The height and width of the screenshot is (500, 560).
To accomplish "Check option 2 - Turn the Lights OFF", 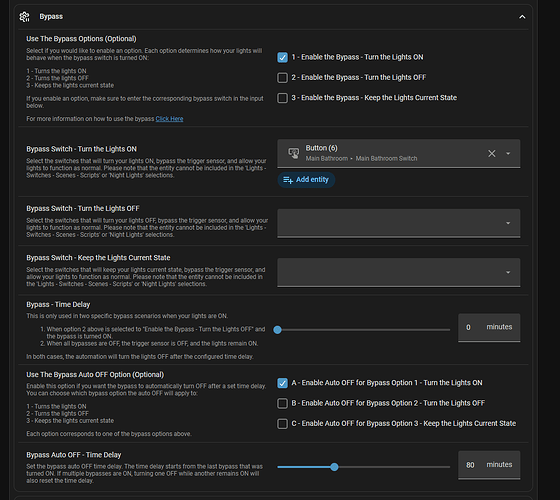I will (282, 78).
